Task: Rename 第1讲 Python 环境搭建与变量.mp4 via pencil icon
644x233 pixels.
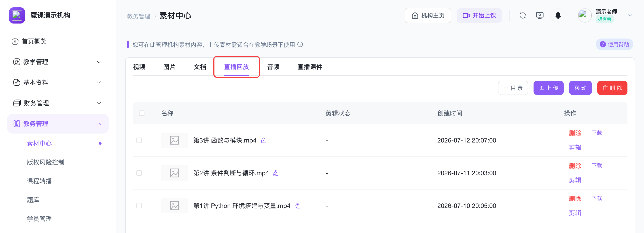Action: pyautogui.click(x=297, y=206)
